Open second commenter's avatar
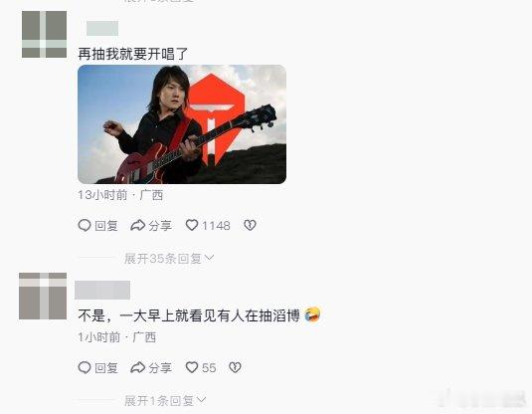The image size is (532, 414). 43,296
